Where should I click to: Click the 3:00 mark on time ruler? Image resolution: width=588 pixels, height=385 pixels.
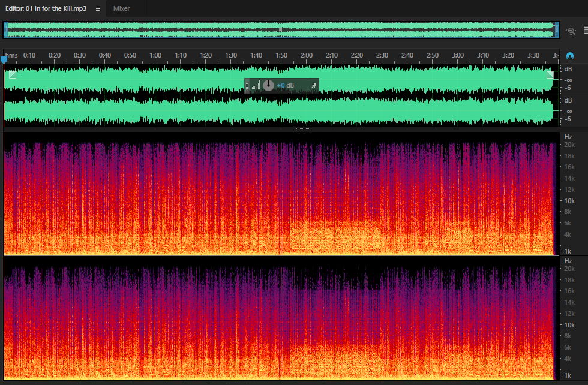click(457, 56)
